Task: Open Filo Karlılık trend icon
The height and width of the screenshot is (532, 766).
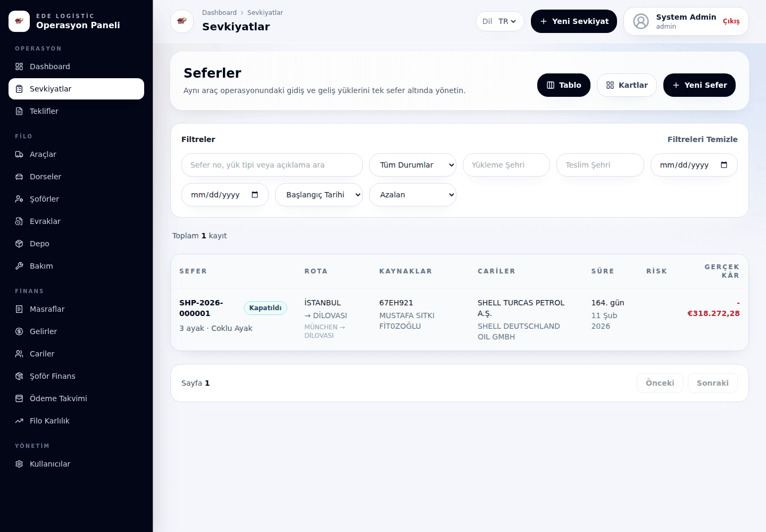Action: [19, 421]
